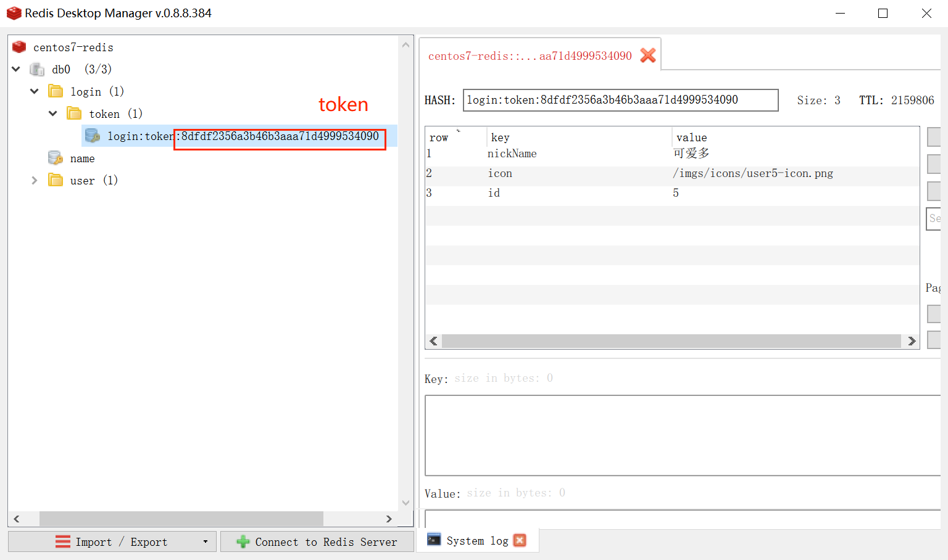Close the centos7-redis key tab

(x=648, y=56)
